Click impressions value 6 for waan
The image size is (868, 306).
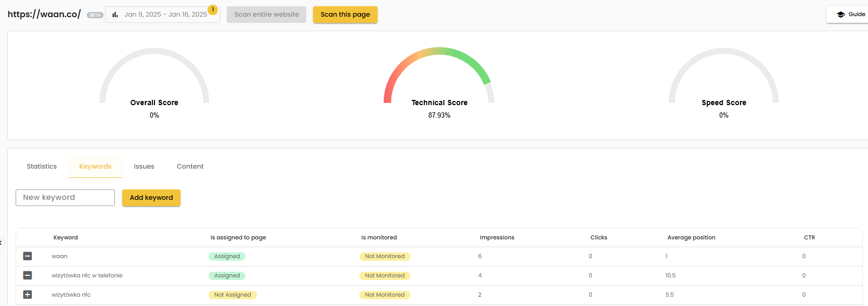[480, 256]
